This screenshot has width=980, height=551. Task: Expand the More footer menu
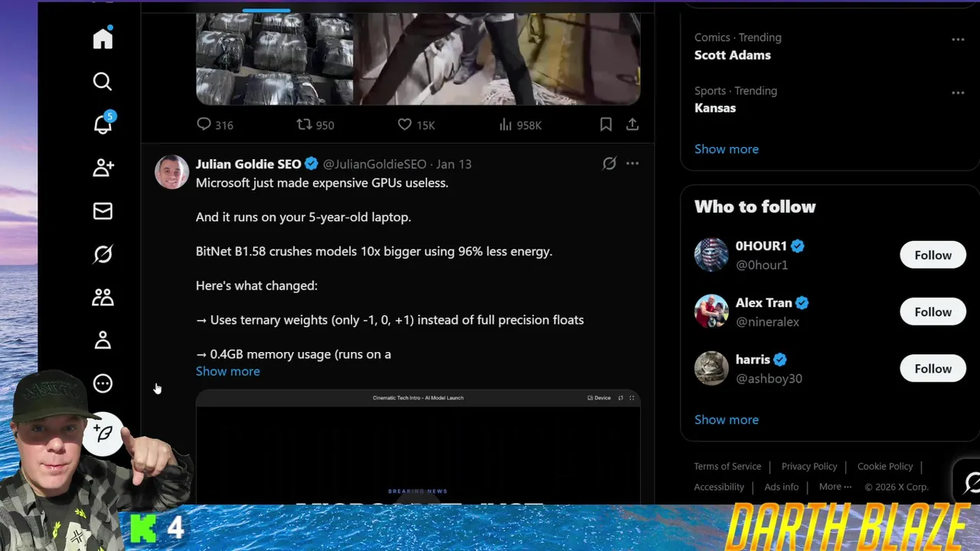click(x=835, y=487)
